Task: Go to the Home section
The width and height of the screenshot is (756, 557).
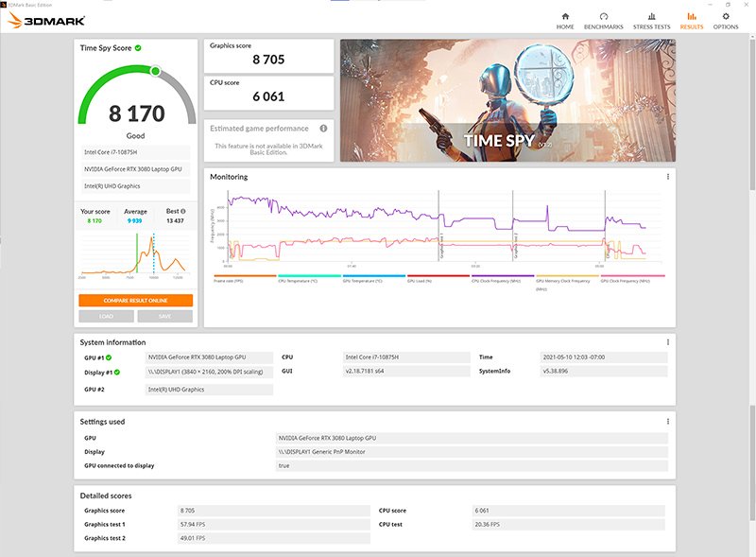Action: point(565,21)
